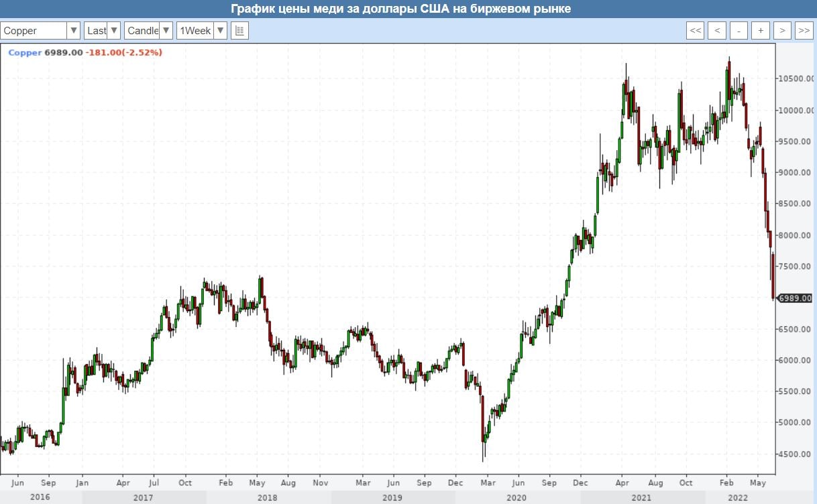Zoom out with the minus button
Screen dimensions: 817x504
pyautogui.click(x=739, y=31)
